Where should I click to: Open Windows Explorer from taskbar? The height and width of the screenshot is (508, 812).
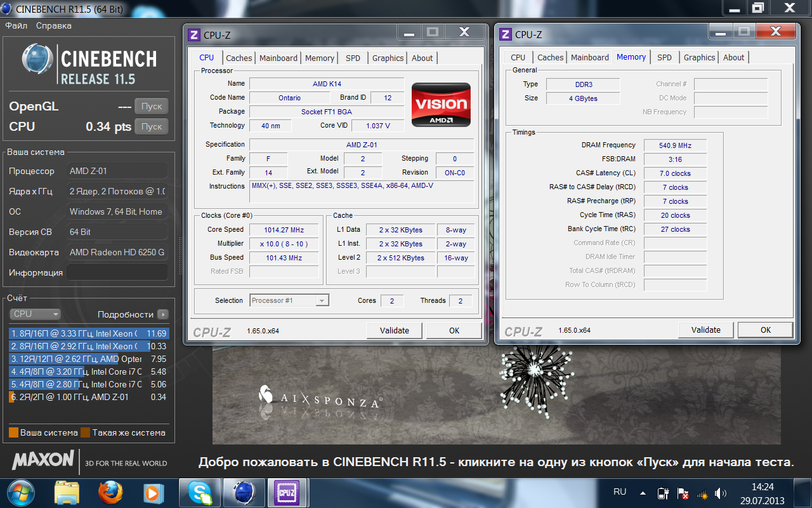[66, 492]
